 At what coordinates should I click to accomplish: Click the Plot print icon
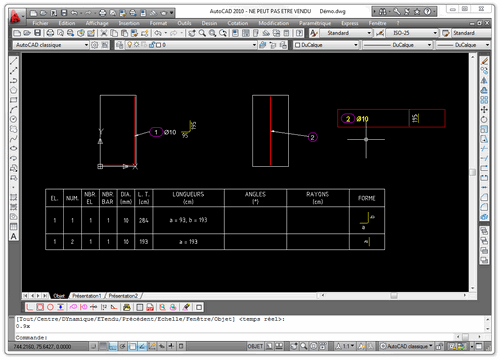(50, 33)
